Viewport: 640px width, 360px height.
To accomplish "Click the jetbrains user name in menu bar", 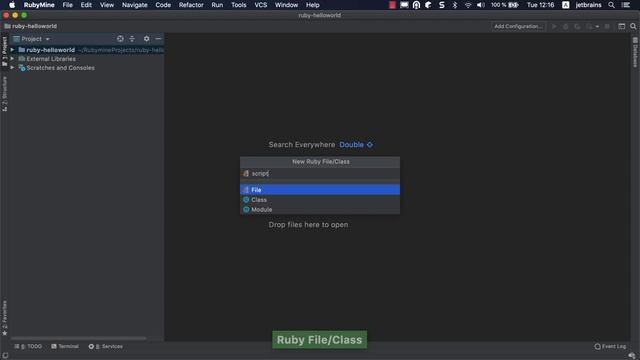I will 588,5.
